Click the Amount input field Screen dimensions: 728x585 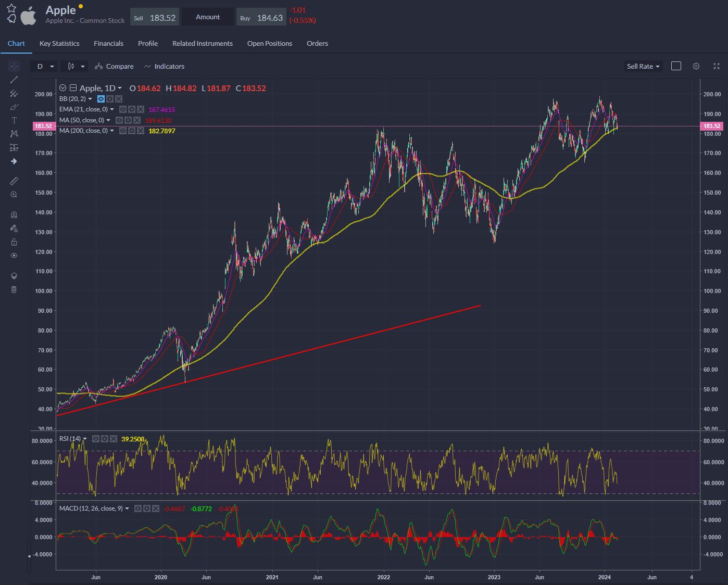(208, 17)
